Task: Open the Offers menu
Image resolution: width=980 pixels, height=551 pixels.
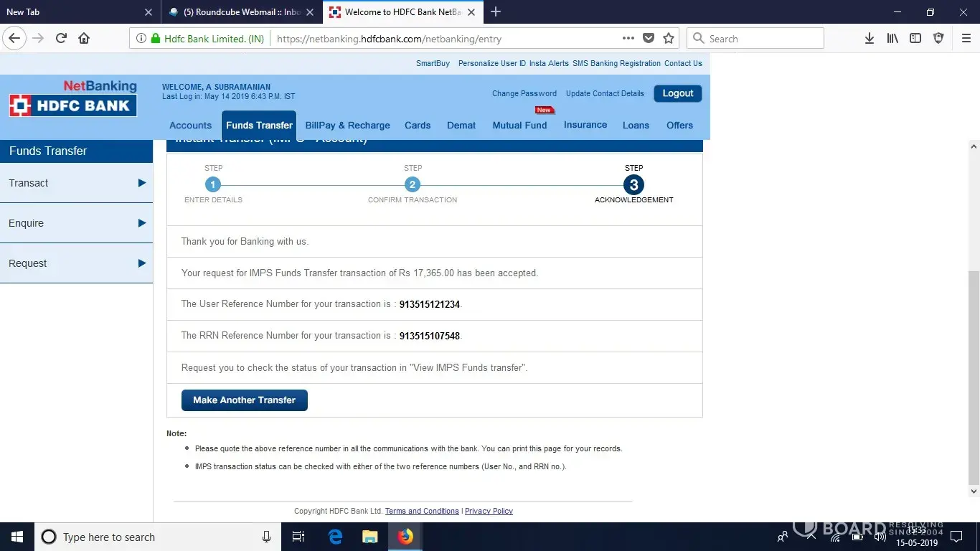Action: [x=679, y=125]
